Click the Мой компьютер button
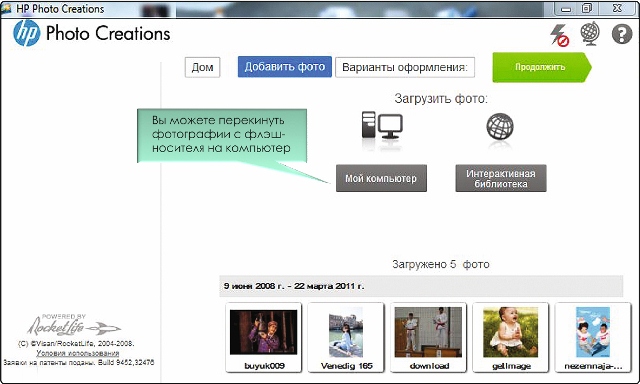The height and width of the screenshot is (384, 640). point(381,178)
